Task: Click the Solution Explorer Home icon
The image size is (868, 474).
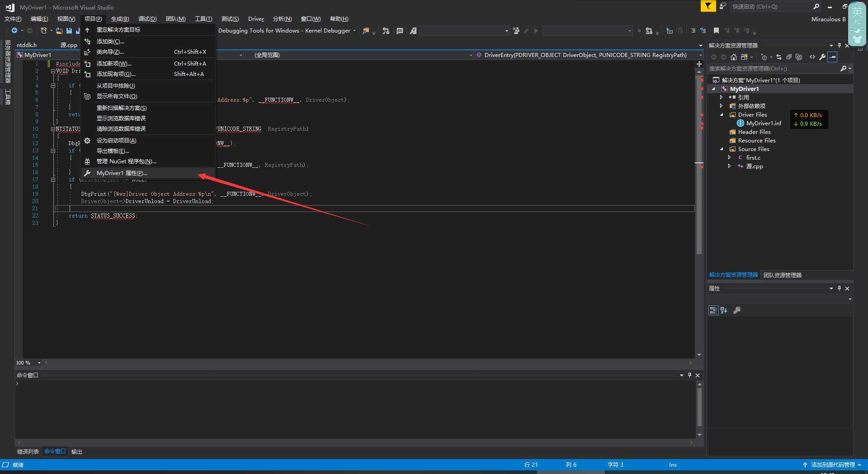Action: [733, 57]
